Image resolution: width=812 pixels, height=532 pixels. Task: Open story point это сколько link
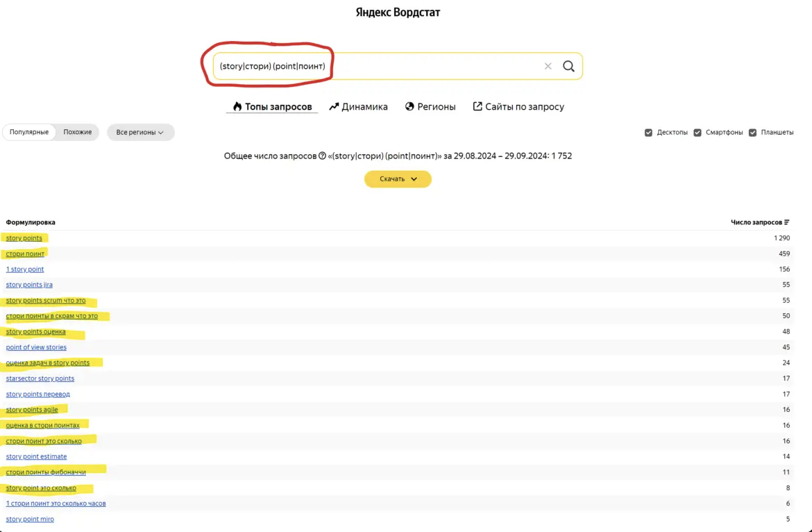point(41,488)
